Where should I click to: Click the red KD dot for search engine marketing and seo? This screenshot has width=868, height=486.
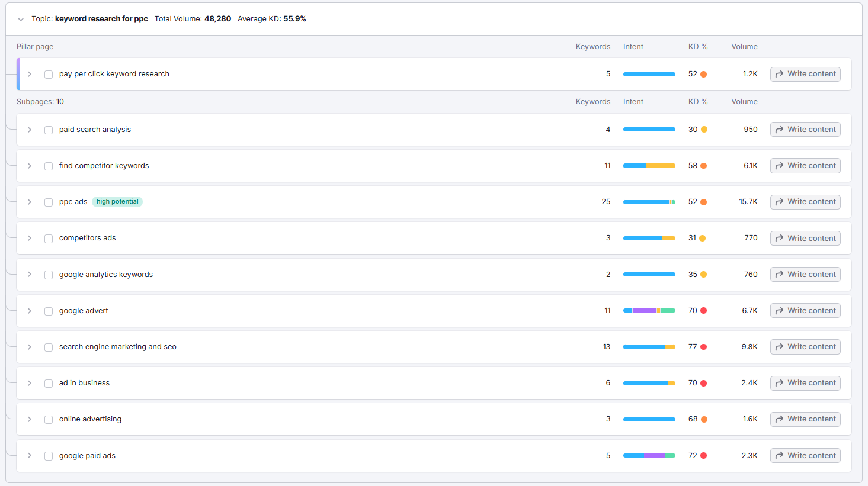point(704,347)
